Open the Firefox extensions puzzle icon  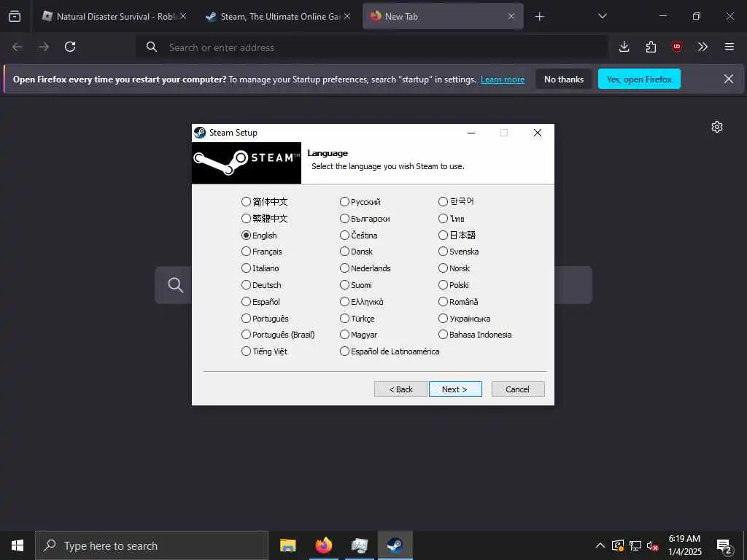click(x=651, y=47)
